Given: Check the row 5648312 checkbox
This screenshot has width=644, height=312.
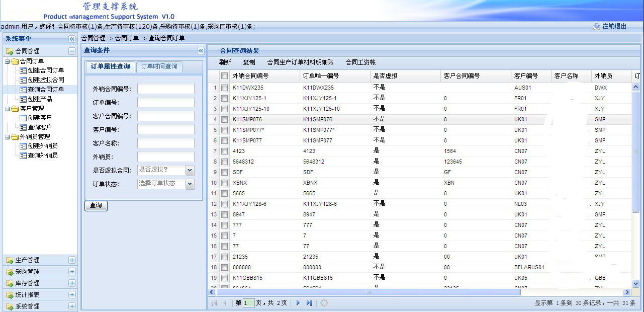Looking at the screenshot, I should pyautogui.click(x=224, y=162).
